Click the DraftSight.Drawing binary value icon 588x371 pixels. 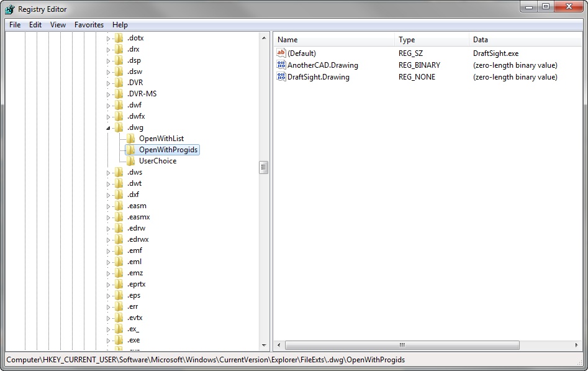tap(281, 76)
